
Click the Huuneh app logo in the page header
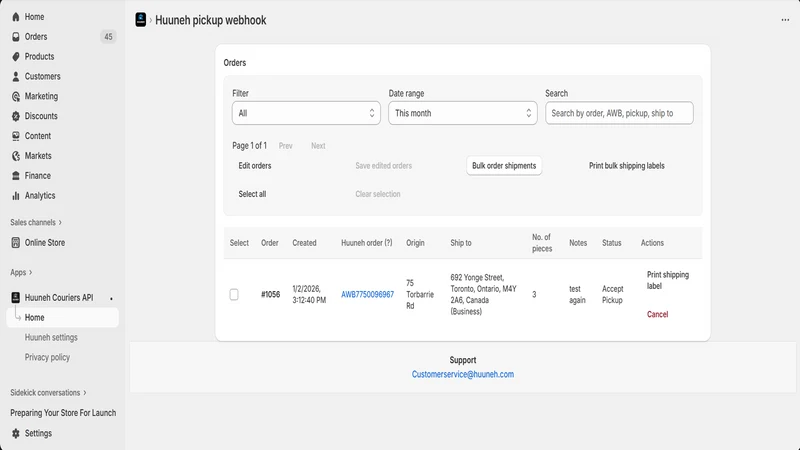click(x=141, y=20)
